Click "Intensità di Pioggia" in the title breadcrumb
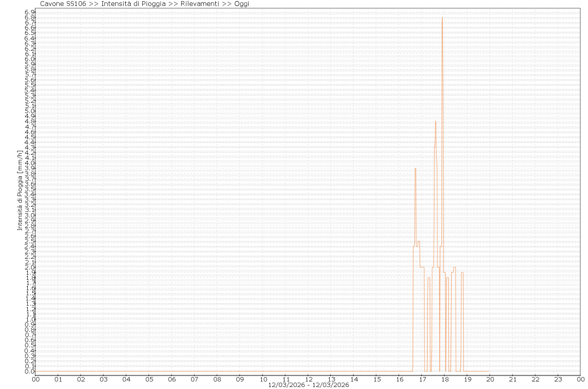This screenshot has height=389, width=588. [133, 4]
